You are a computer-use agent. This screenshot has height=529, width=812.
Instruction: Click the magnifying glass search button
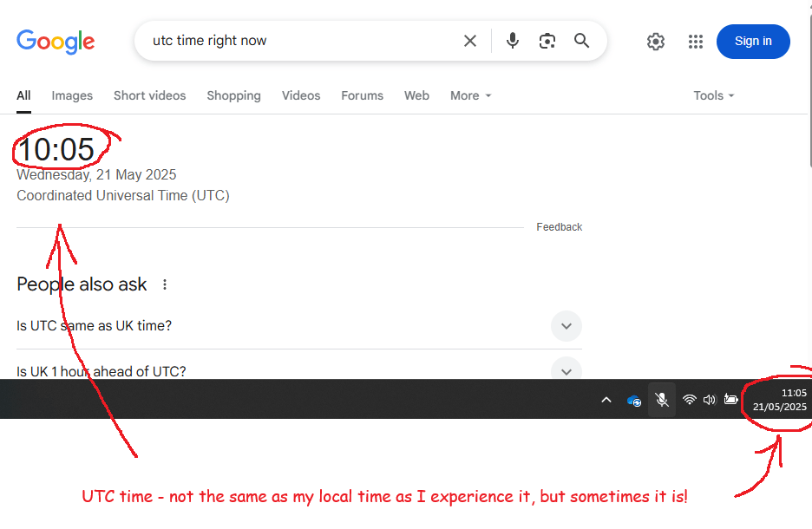(581, 41)
